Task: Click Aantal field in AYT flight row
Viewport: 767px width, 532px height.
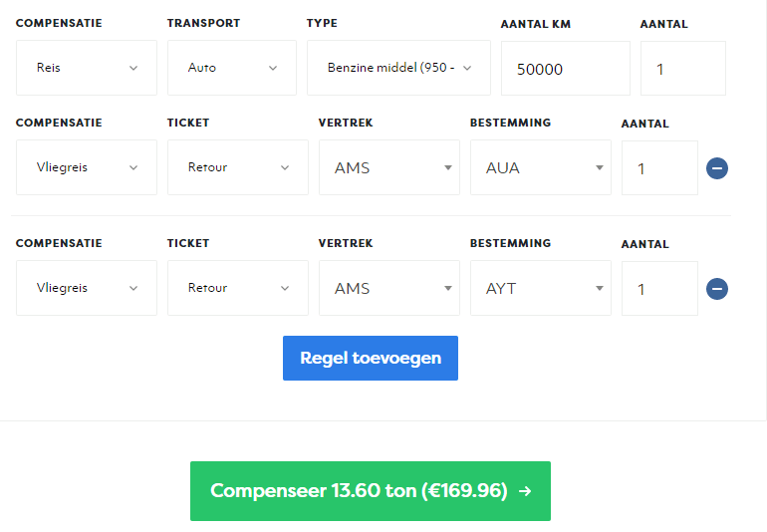Action: tap(658, 289)
